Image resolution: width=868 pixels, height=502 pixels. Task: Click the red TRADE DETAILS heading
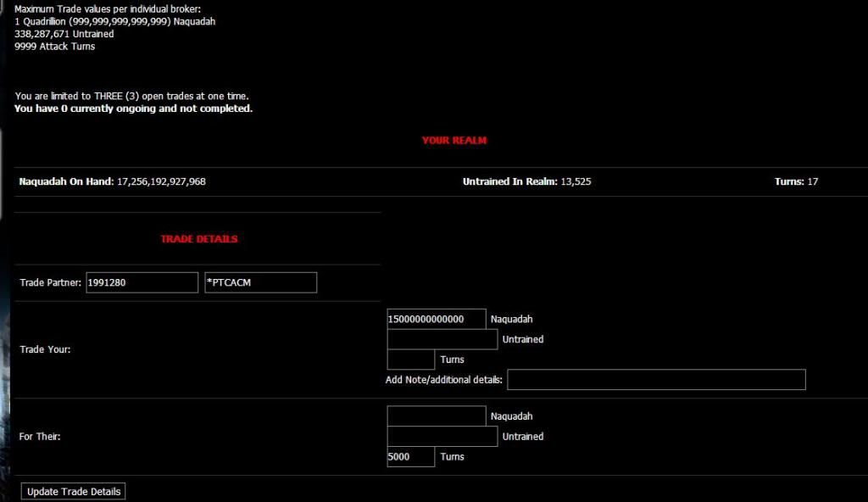199,239
